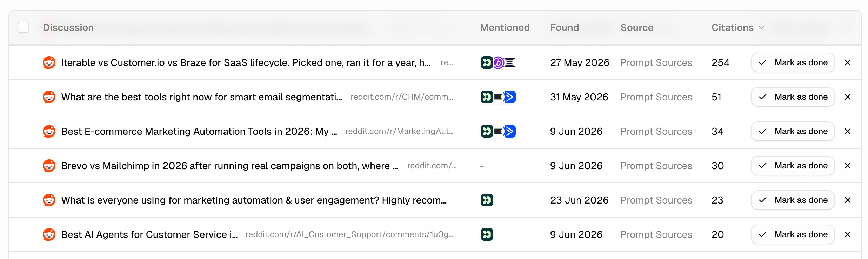Click black flag brand icon in email segmentation row
Viewport: 868px width, 259px height.
click(498, 97)
